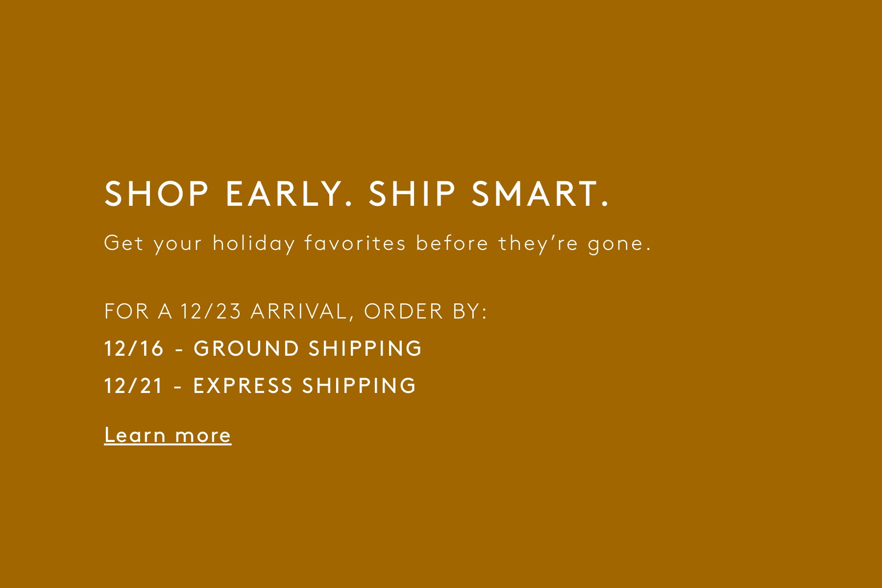The width and height of the screenshot is (882, 588).
Task: Click the word before in the subheading
Action: pos(452,244)
